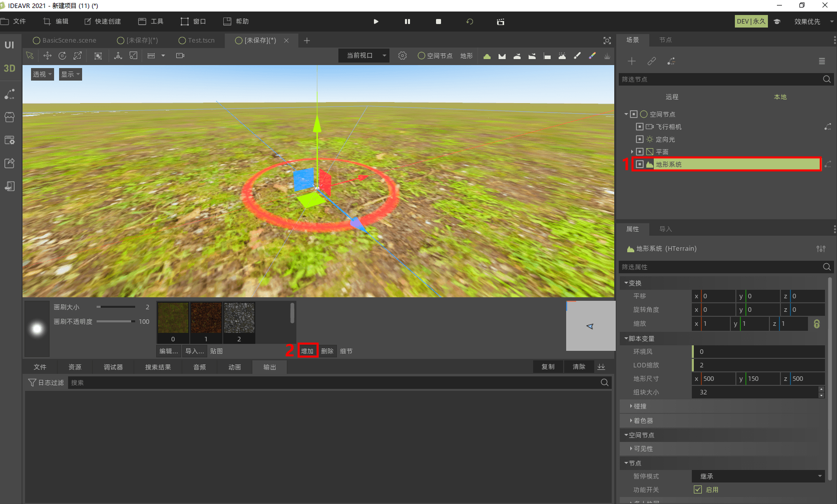The height and width of the screenshot is (504, 837).
Task: Expand the 平面 tree node
Action: 632,152
